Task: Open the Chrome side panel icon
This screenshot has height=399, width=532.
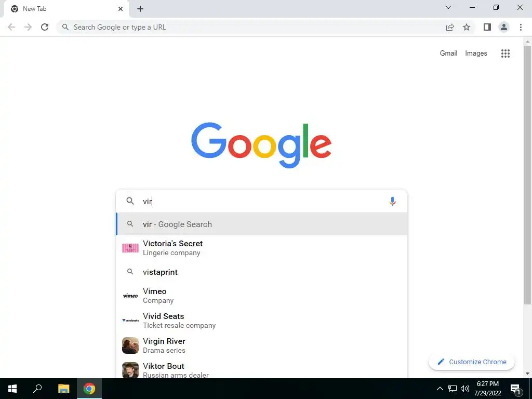Action: pos(487,27)
